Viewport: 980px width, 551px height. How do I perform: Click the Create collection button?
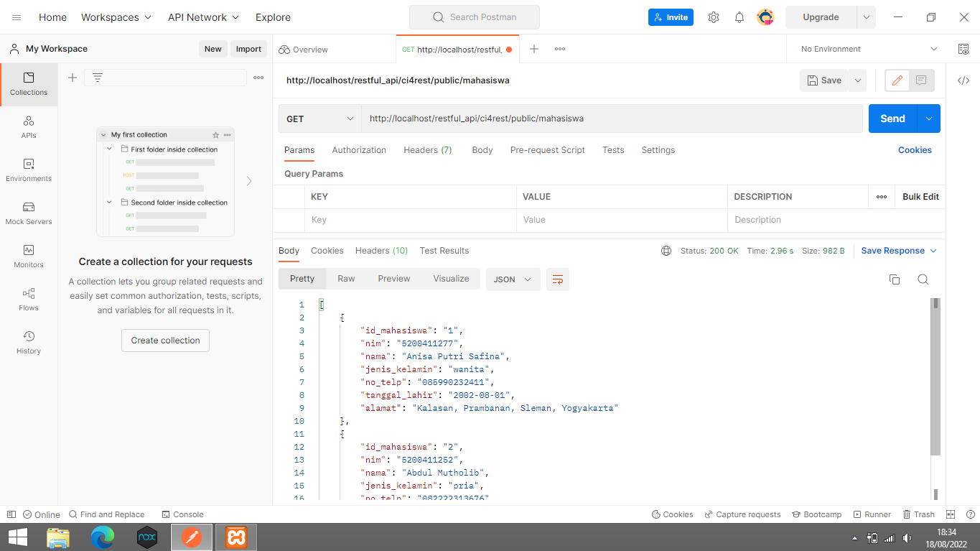pos(165,341)
